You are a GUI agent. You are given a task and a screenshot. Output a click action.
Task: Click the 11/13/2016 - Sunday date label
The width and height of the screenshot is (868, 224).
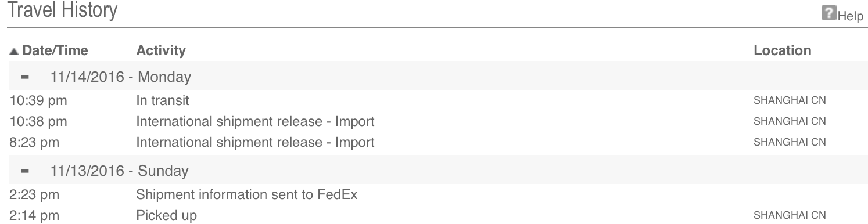pyautogui.click(x=119, y=172)
